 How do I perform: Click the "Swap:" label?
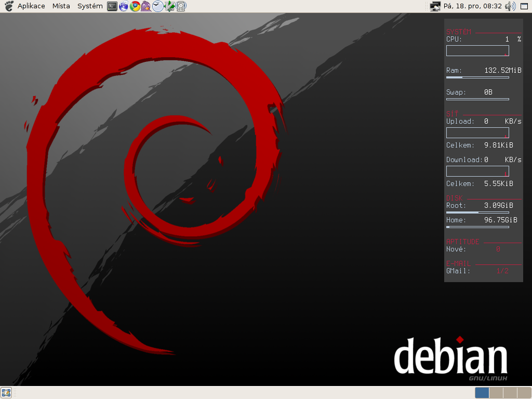456,92
